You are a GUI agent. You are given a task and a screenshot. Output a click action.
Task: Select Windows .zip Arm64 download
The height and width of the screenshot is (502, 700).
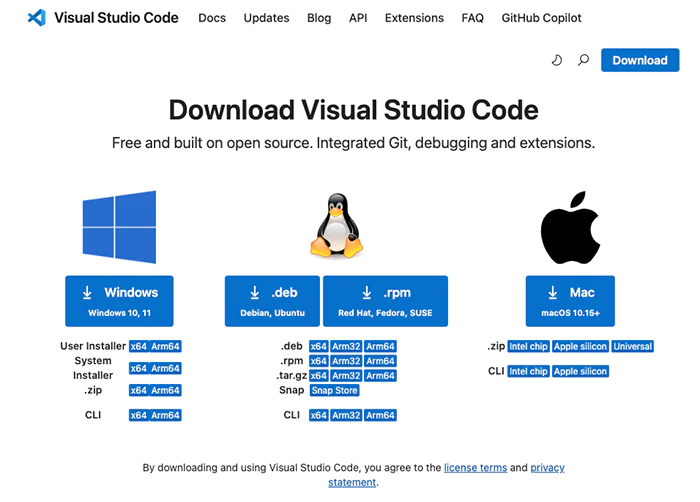coord(165,390)
